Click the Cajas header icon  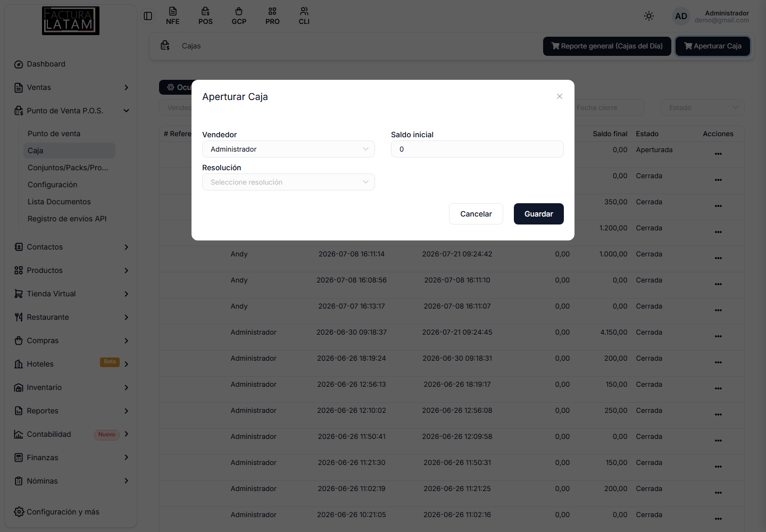[x=165, y=46]
